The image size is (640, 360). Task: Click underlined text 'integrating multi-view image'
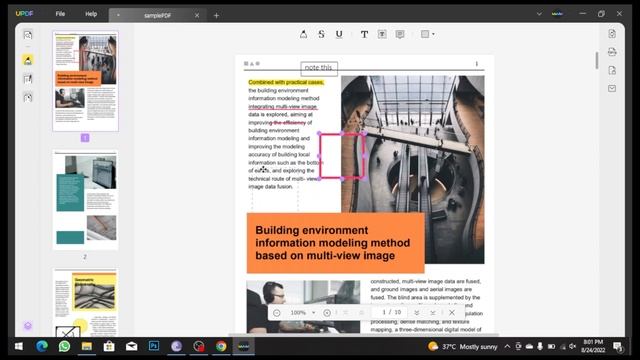pos(283,107)
